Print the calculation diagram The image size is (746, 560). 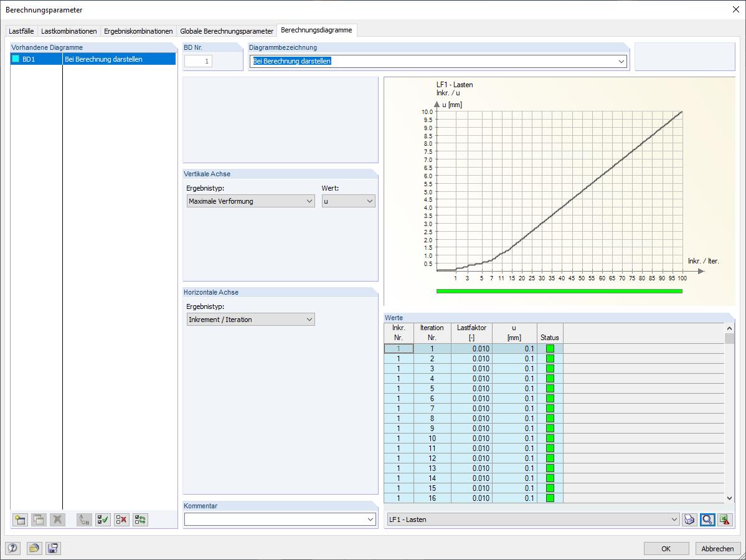tap(689, 520)
